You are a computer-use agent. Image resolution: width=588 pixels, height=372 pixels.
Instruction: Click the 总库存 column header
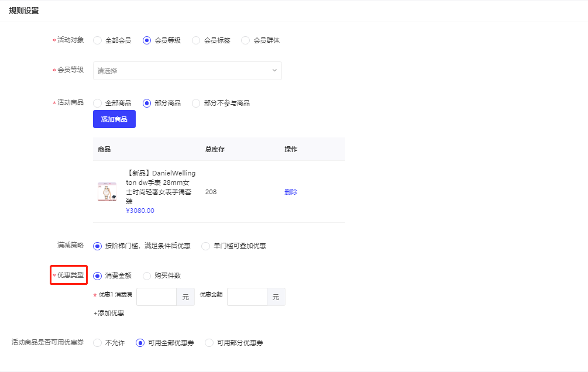click(215, 149)
